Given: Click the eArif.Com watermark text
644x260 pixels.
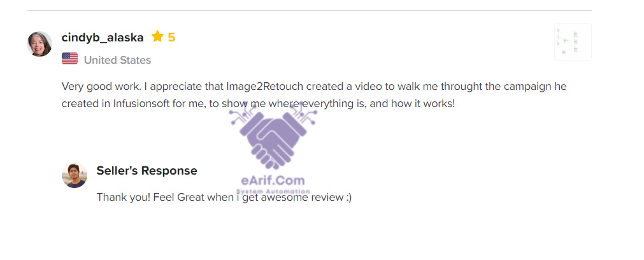Looking at the screenshot, I should click(x=273, y=180).
